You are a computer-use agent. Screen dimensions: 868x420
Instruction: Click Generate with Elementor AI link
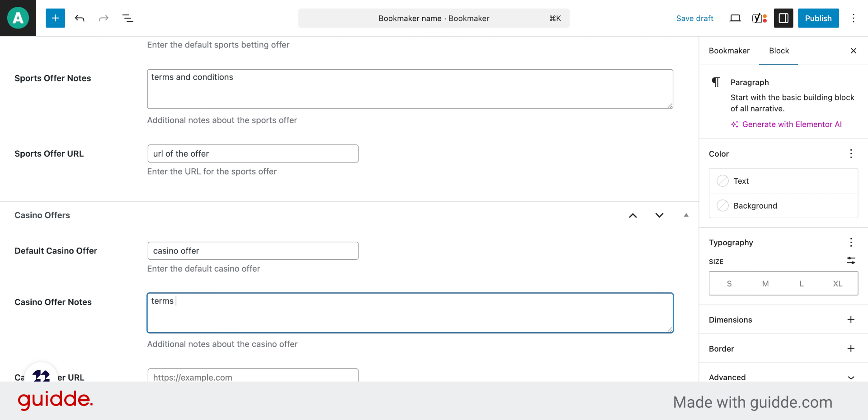(x=792, y=124)
